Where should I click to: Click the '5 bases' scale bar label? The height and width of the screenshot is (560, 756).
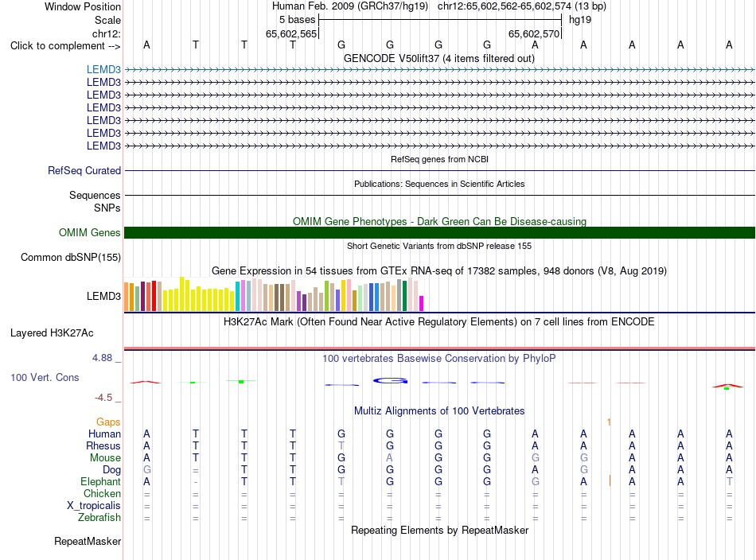pyautogui.click(x=297, y=20)
